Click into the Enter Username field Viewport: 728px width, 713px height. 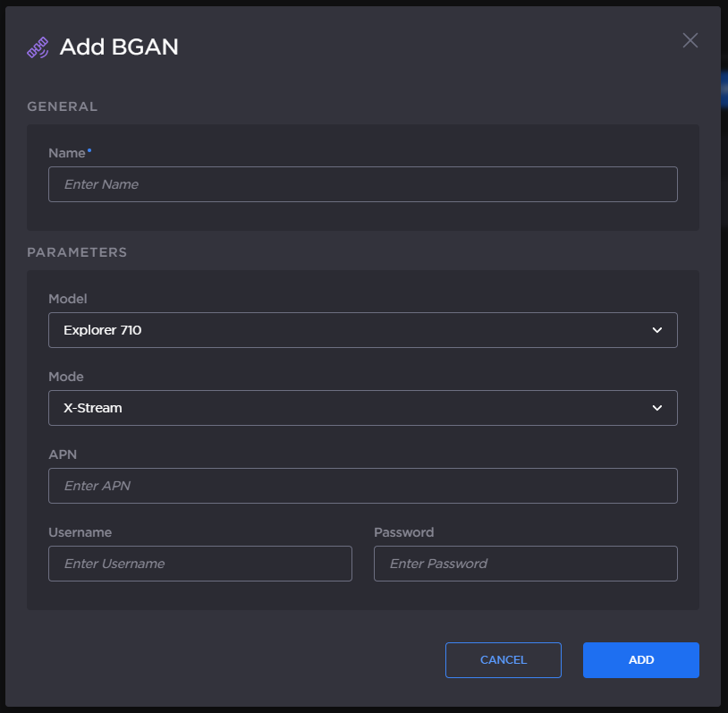199,564
